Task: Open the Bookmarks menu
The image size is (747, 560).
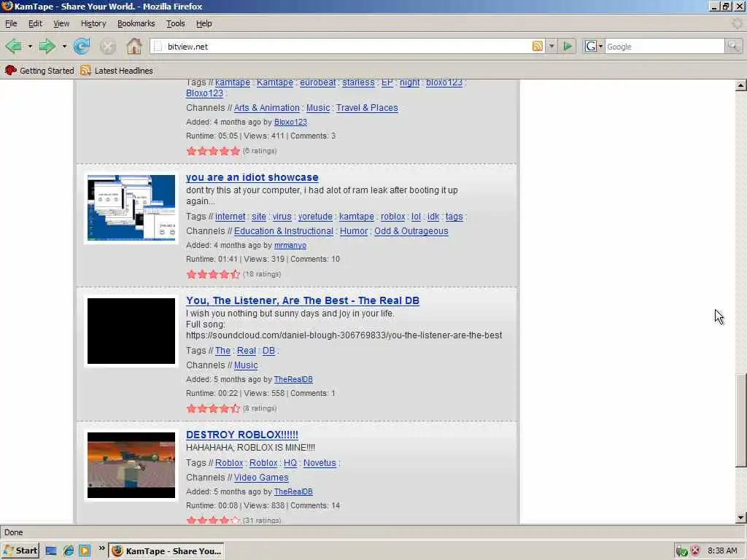Action: [136, 23]
